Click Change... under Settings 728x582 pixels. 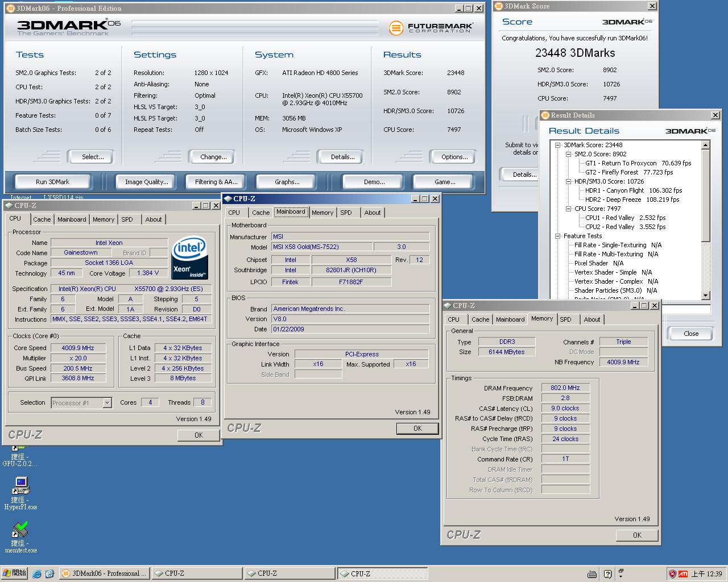213,157
